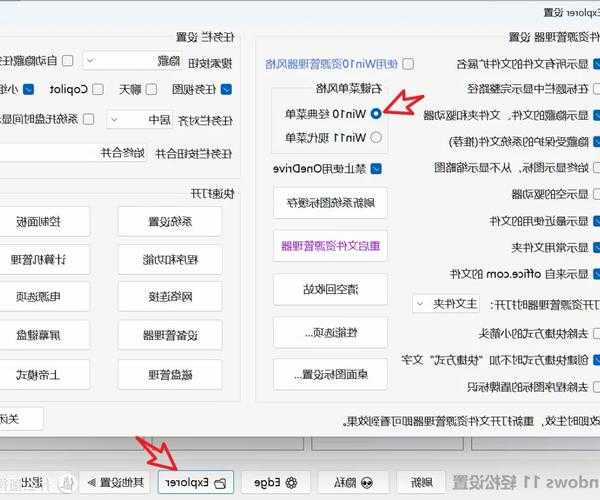Select the Win10 经典菜单 radio button

click(376, 114)
